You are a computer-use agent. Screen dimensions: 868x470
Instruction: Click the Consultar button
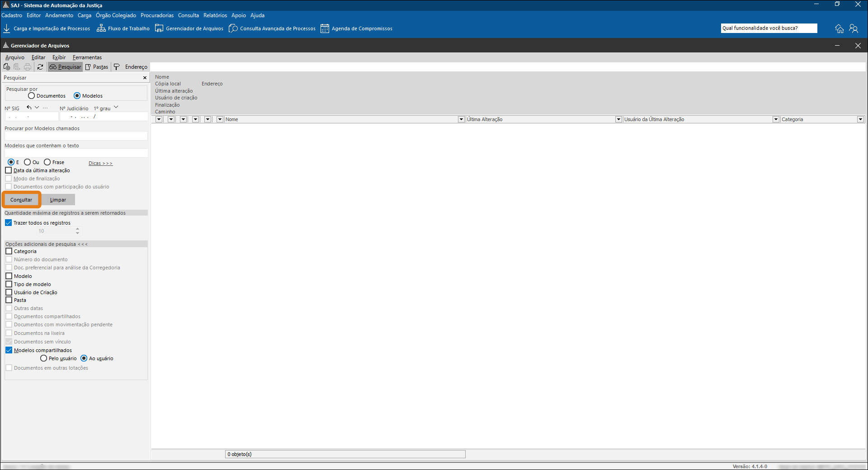pyautogui.click(x=21, y=200)
